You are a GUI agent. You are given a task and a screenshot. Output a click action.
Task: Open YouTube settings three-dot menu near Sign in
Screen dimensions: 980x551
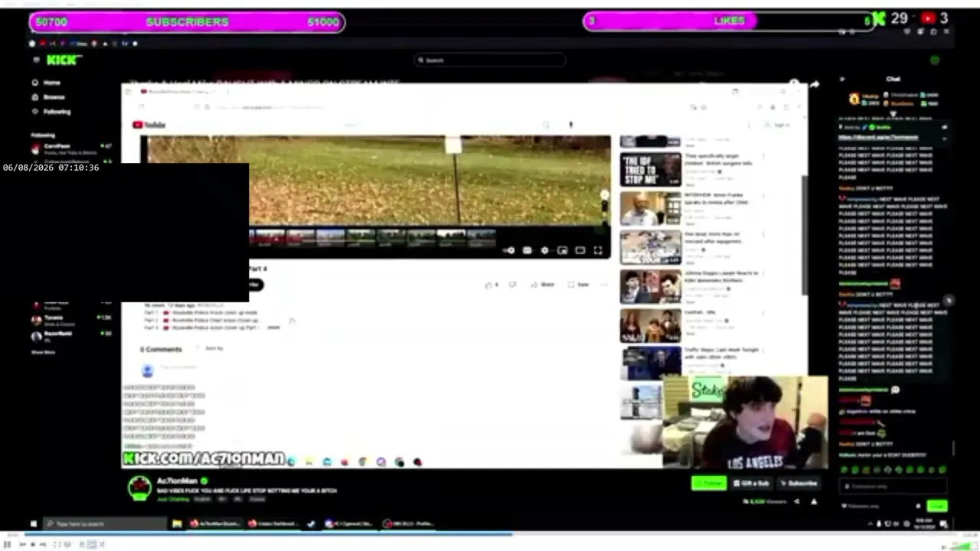pyautogui.click(x=750, y=125)
